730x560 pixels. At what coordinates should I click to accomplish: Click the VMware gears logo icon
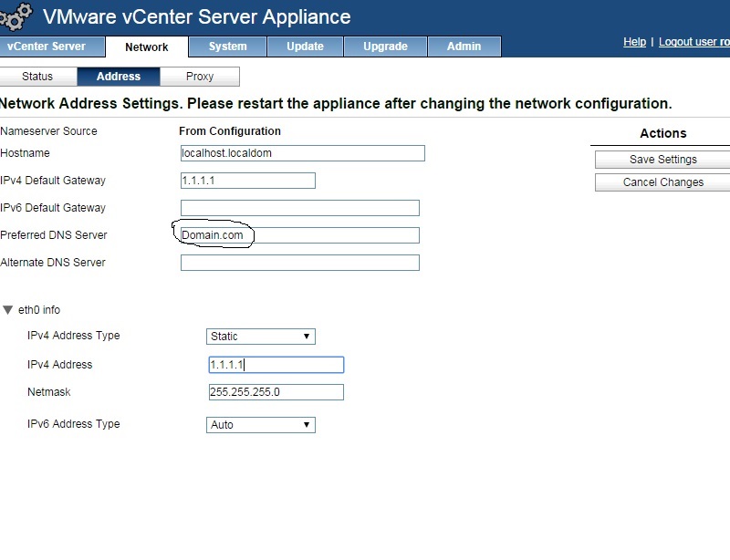[x=16, y=16]
